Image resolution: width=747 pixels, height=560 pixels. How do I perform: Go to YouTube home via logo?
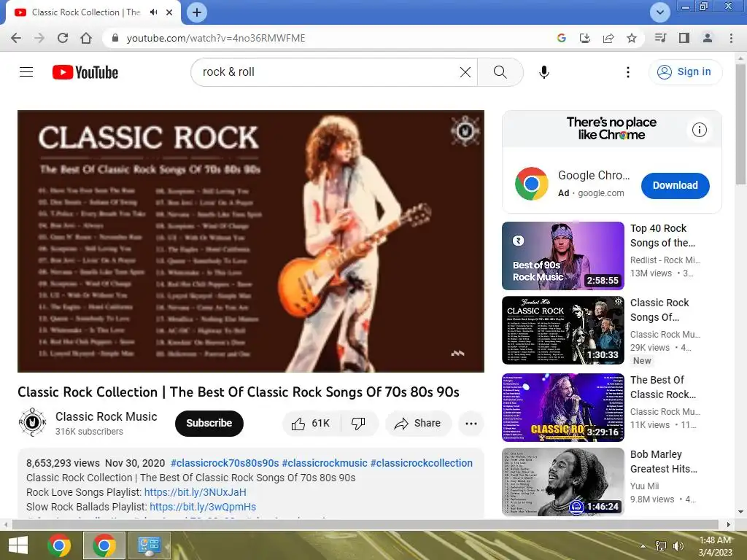pos(85,72)
